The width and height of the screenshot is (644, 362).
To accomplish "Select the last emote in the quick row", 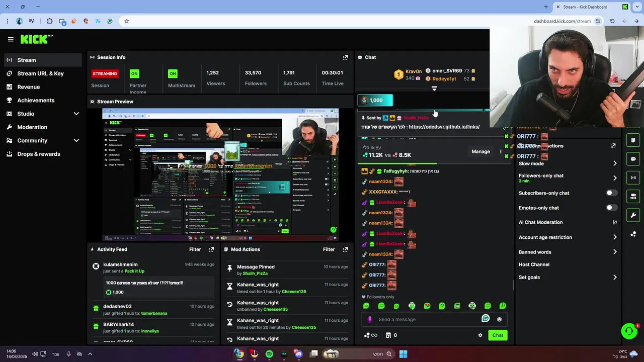I will coord(503,306).
